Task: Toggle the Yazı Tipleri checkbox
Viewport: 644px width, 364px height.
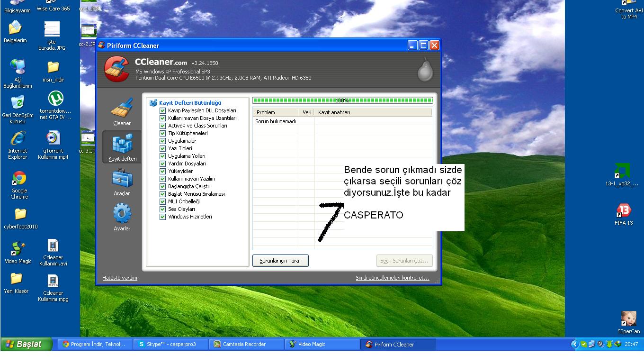Action: click(163, 148)
